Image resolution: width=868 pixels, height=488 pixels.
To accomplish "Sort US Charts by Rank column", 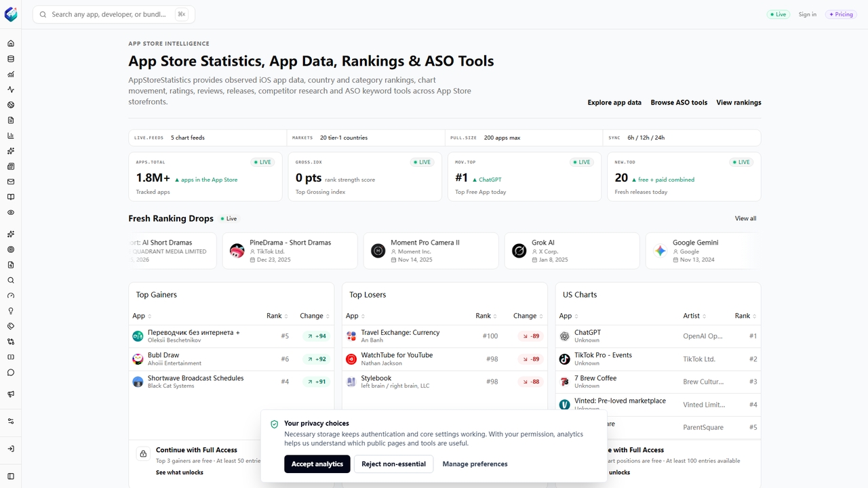I will click(746, 316).
